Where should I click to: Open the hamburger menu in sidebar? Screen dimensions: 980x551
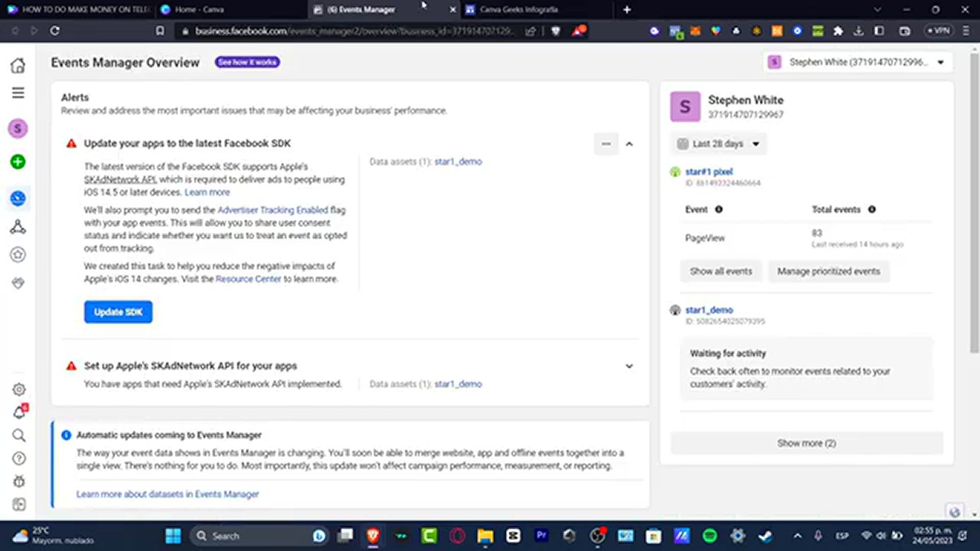(18, 93)
